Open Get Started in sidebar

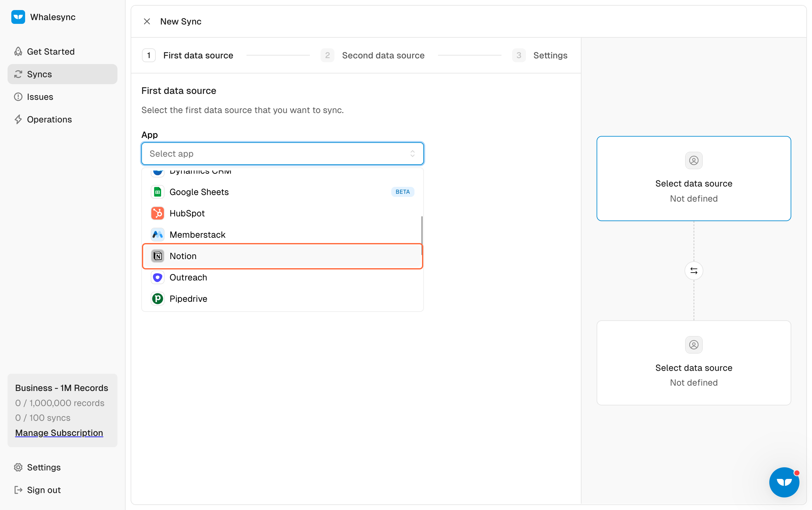[51, 52]
